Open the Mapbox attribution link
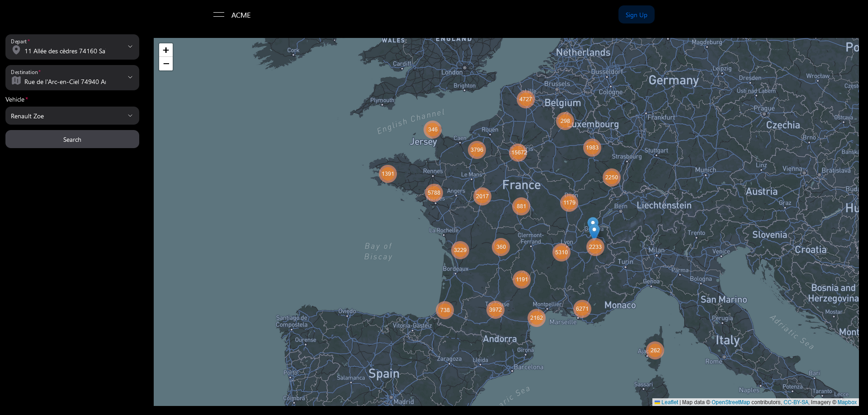Screen dimensions: 868x415 847,402
